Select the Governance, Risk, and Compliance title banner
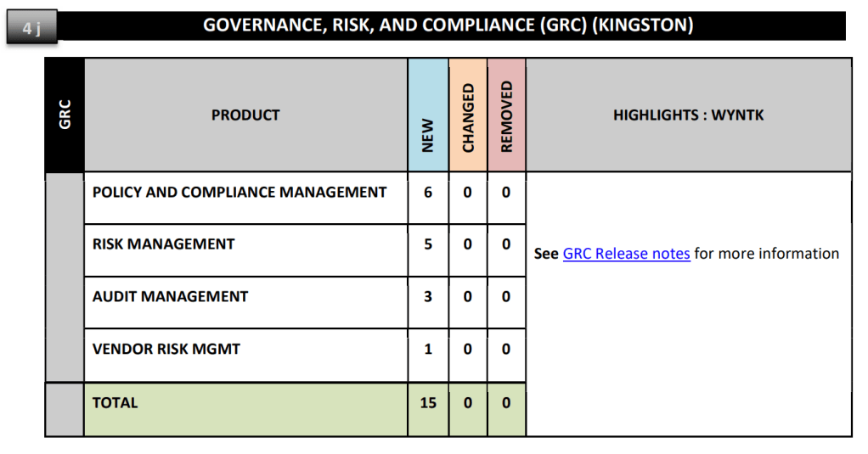Screen dimensions: 868x454 pos(448,25)
